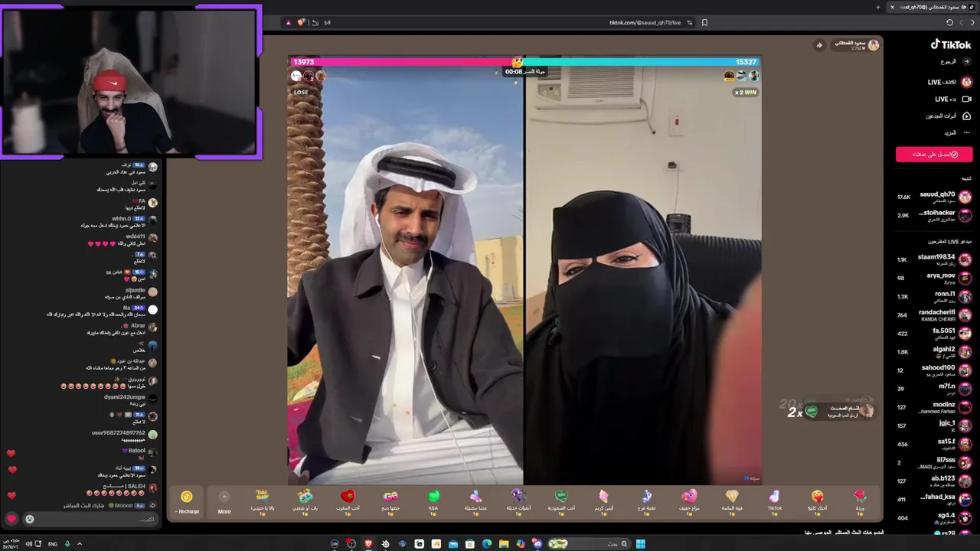Send the red hugging face gift
Screen dimensions: 980x551
[x=817, y=501]
